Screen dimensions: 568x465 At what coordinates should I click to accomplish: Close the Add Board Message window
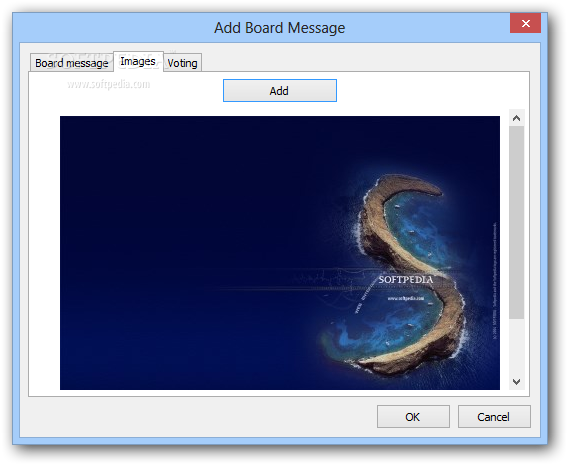tap(526, 24)
